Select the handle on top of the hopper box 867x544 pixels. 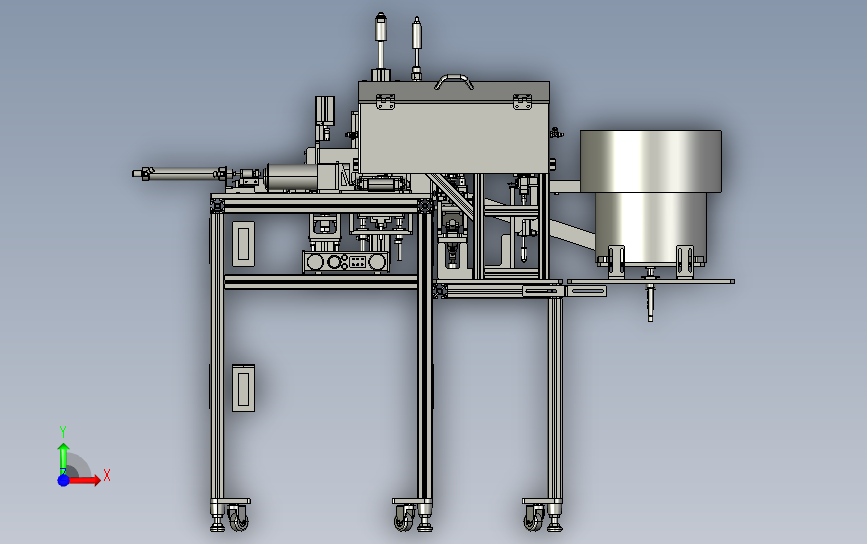(454, 81)
